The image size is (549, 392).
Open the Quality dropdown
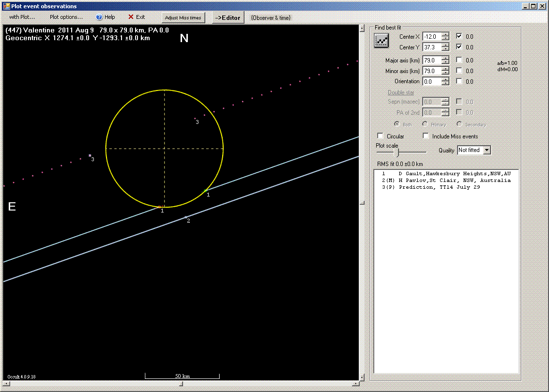pyautogui.click(x=487, y=150)
